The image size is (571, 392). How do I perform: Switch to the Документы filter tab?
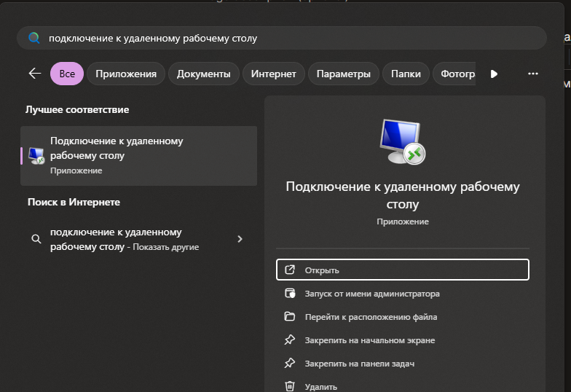[x=204, y=74]
